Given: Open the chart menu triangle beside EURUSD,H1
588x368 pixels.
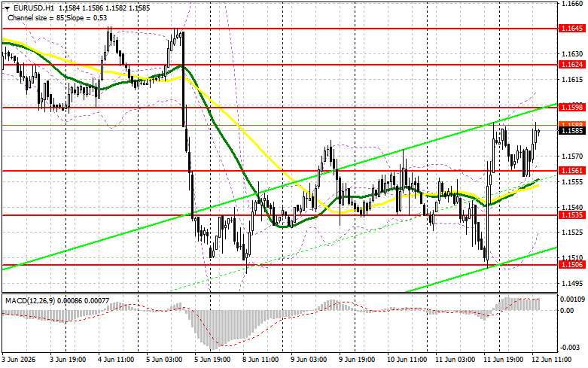Looking at the screenshot, I should coord(7,8).
